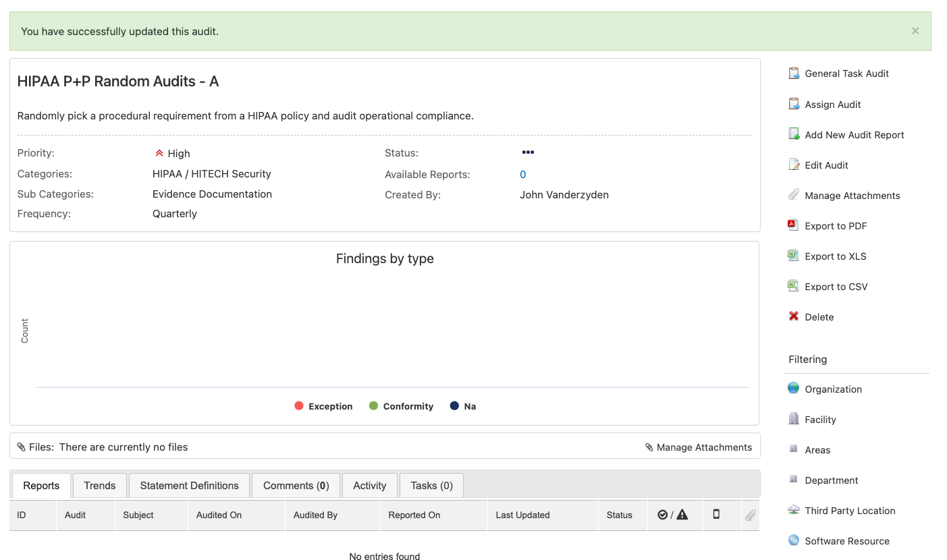Click the mobile device column header icon
Image resolution: width=947 pixels, height=560 pixels.
[x=716, y=515]
